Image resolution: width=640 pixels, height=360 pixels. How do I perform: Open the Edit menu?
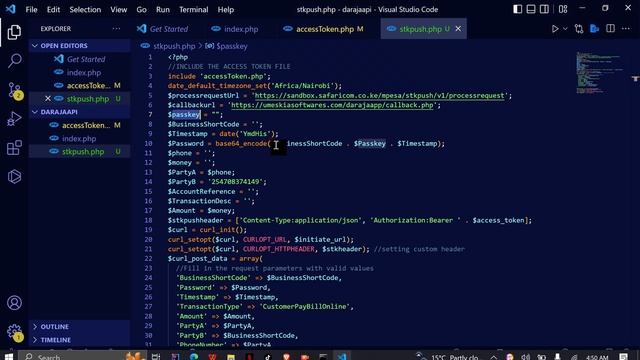(x=53, y=9)
